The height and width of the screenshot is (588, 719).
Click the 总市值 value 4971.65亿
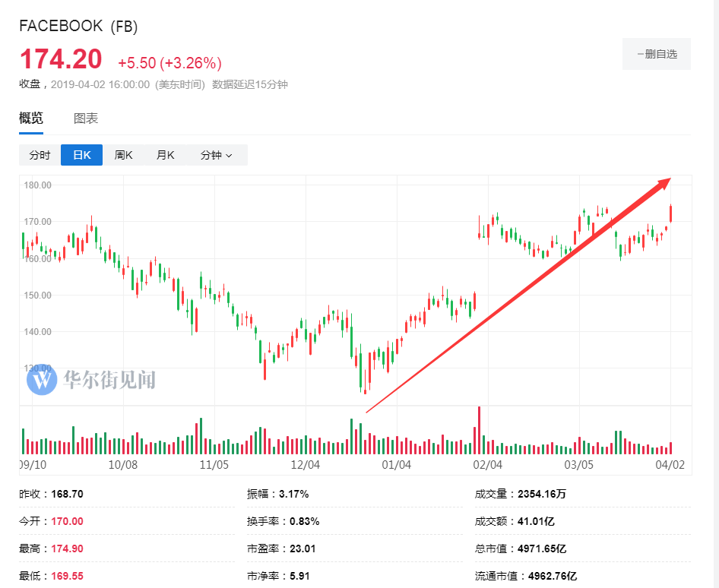tap(542, 548)
